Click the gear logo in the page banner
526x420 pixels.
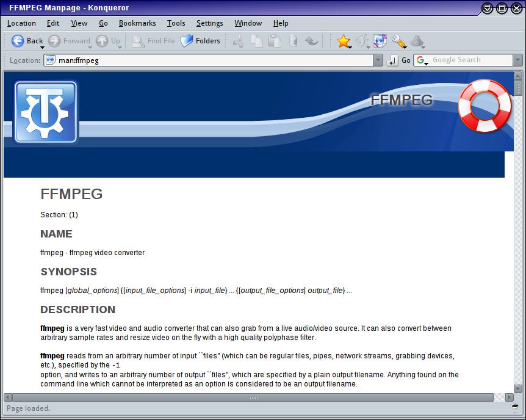pyautogui.click(x=46, y=112)
